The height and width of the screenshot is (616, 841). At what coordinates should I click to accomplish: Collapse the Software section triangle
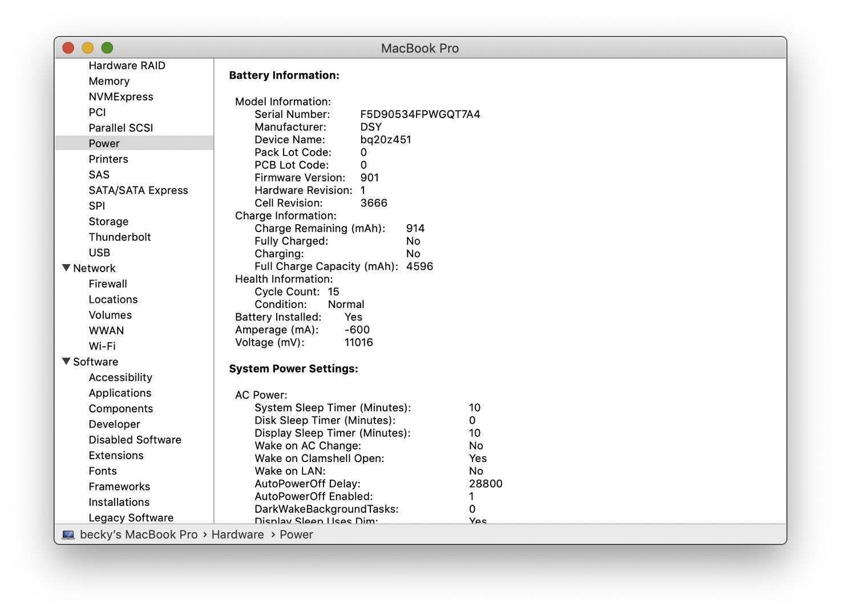coord(66,361)
